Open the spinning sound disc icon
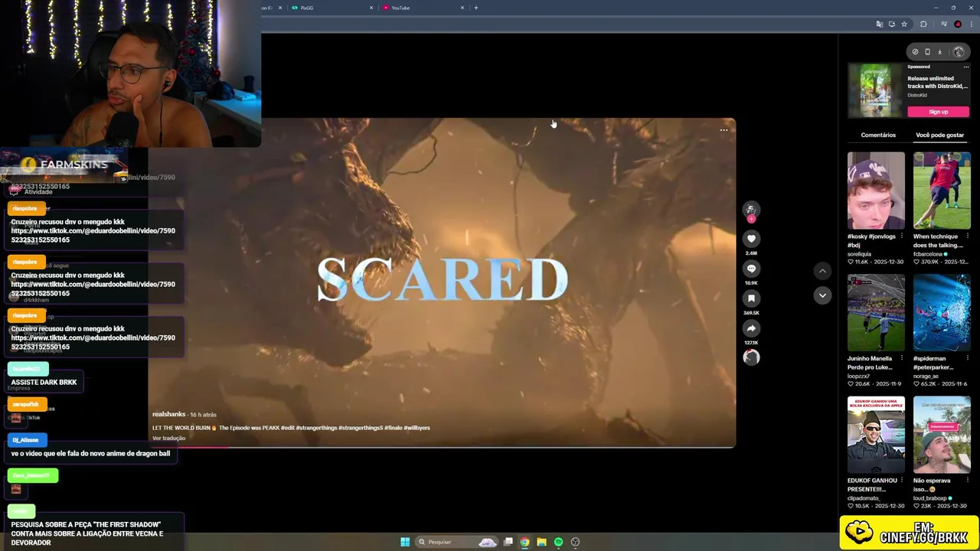Screen dimensions: 980x551 click(751, 357)
